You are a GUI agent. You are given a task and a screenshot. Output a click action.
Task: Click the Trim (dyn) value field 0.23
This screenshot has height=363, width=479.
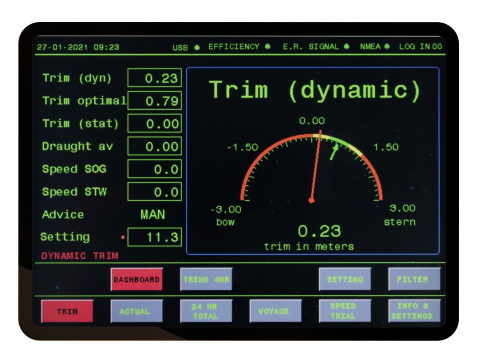tap(155, 78)
